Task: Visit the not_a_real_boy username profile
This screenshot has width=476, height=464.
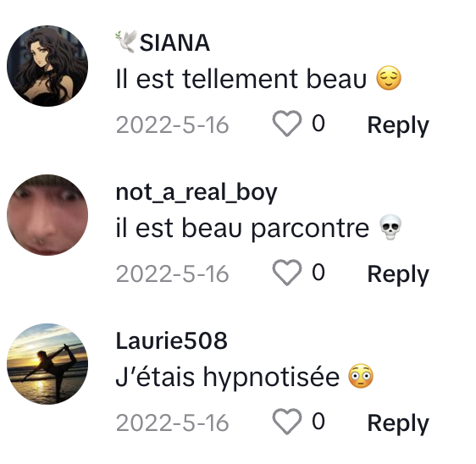Action: [196, 192]
